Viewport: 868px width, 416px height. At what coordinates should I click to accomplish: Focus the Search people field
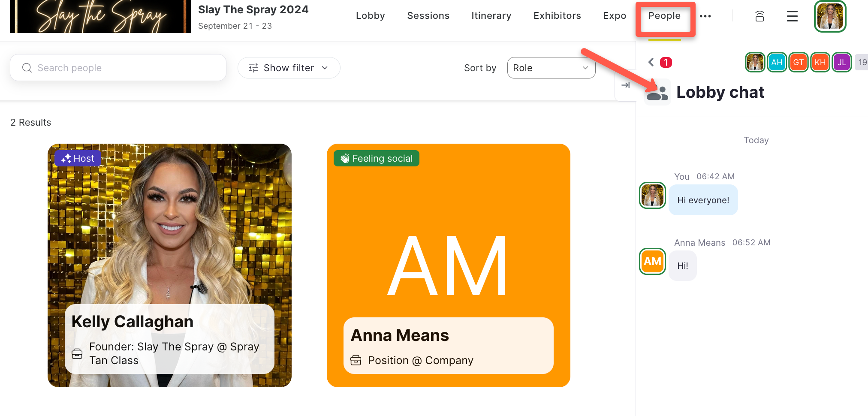coord(118,68)
